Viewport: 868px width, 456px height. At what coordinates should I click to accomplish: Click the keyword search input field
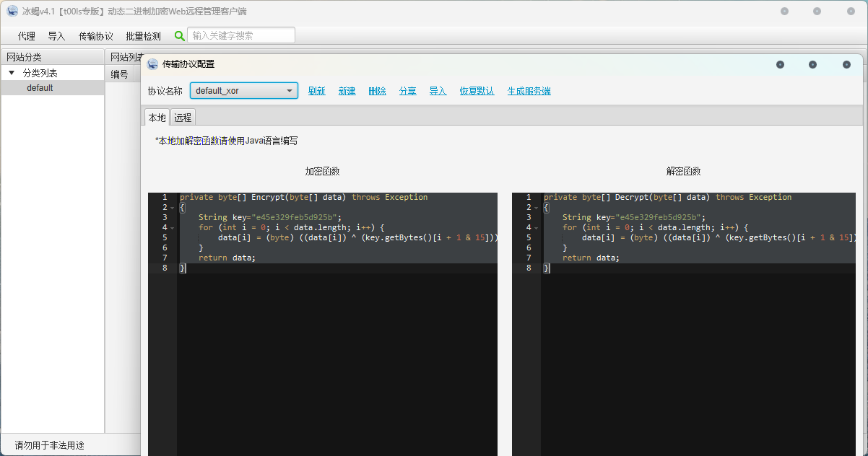tap(240, 35)
